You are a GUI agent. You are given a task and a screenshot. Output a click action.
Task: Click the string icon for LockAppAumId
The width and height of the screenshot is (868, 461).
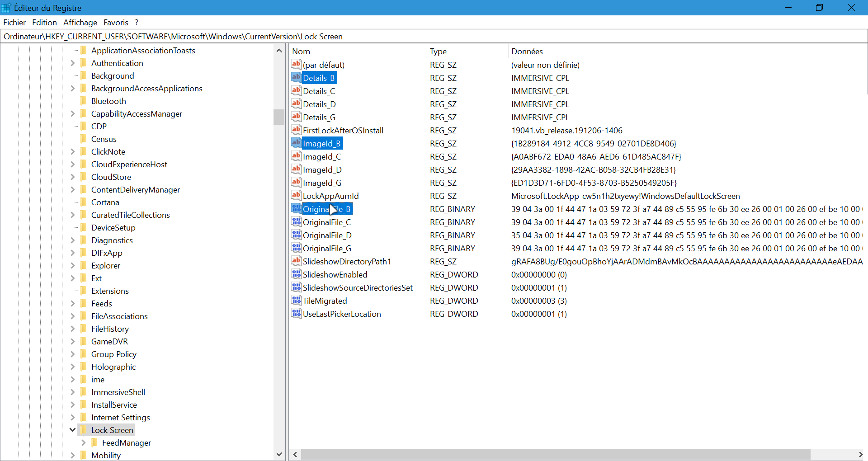coord(296,196)
